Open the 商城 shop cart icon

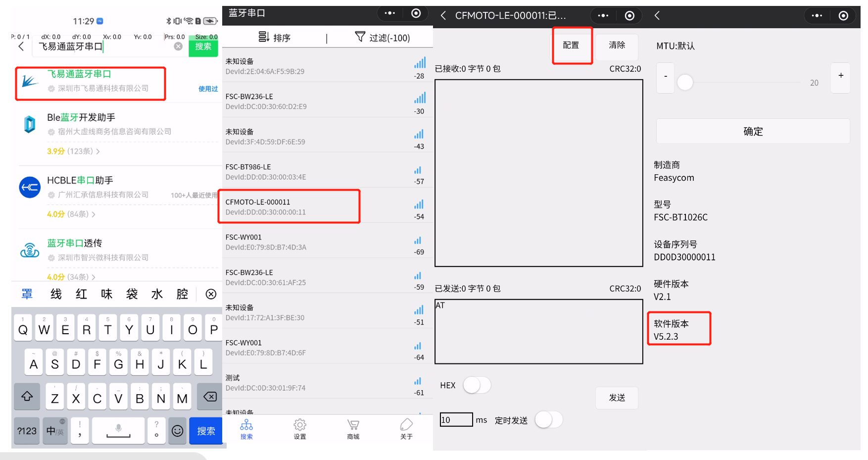(353, 425)
